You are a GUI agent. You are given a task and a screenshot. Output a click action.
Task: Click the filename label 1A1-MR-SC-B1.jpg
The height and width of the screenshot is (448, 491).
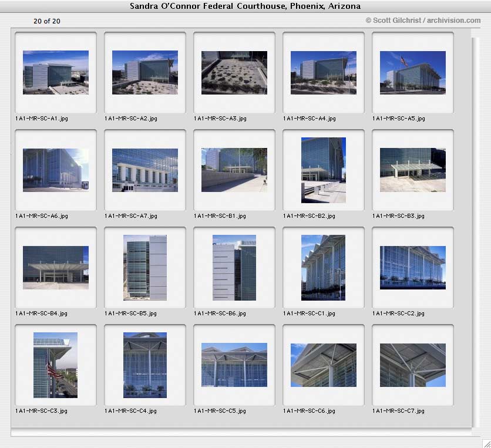(x=220, y=216)
